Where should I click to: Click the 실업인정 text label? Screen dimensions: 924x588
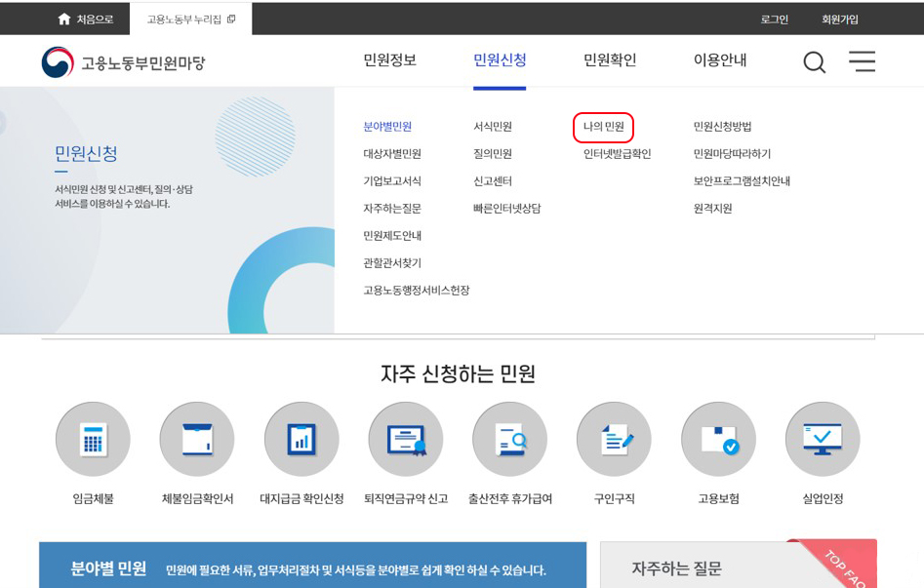point(823,499)
